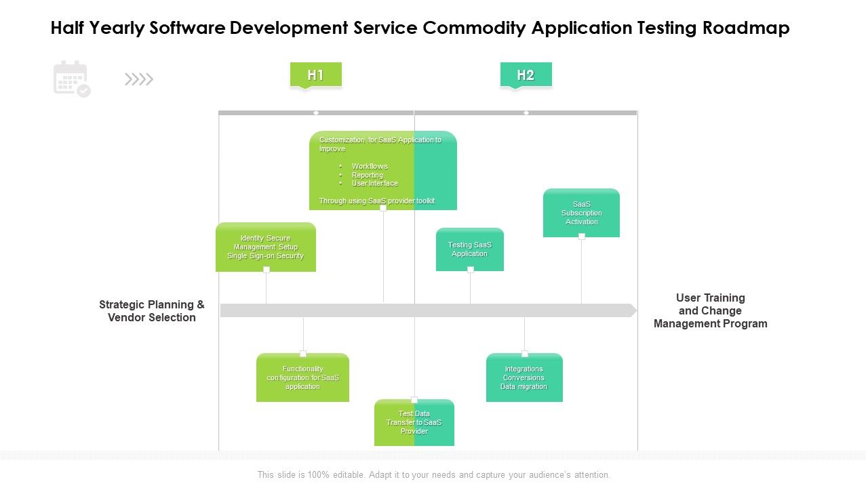Viewport: 868px width, 488px height.
Task: Select the Customization for SaaS Application box
Action: 383,170
